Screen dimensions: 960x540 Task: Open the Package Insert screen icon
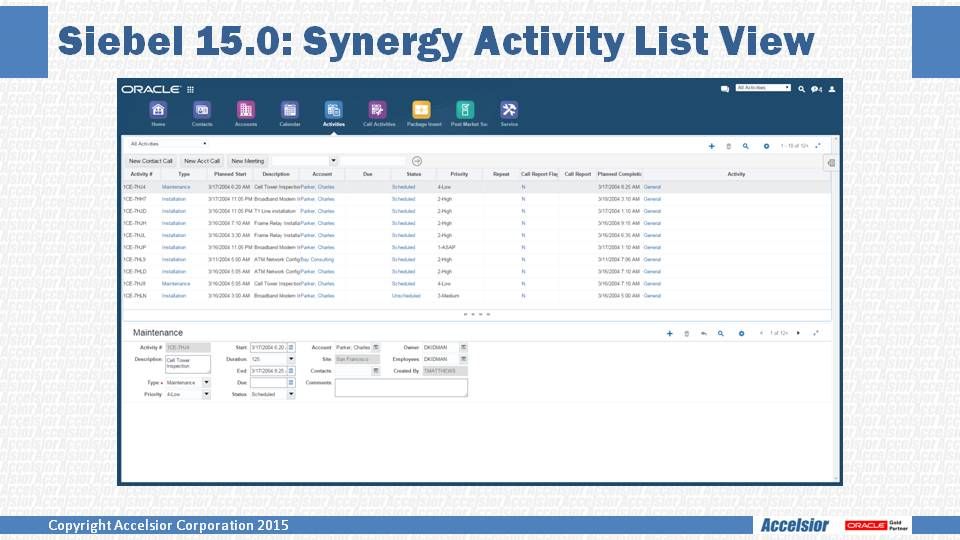point(421,110)
